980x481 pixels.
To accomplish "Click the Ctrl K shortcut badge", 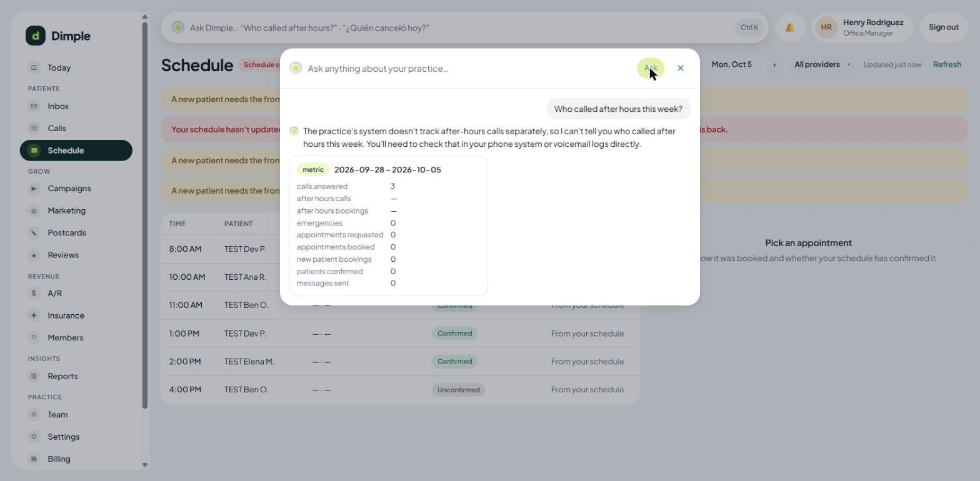I will (749, 27).
